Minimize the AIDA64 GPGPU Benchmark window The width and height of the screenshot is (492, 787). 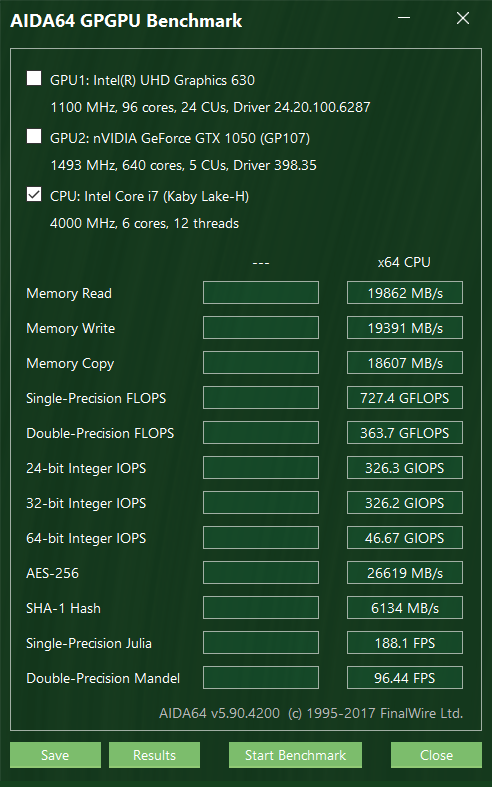coord(404,18)
